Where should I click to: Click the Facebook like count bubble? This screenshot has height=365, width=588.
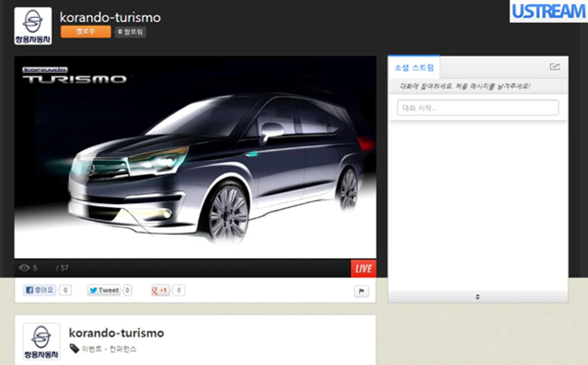(65, 290)
